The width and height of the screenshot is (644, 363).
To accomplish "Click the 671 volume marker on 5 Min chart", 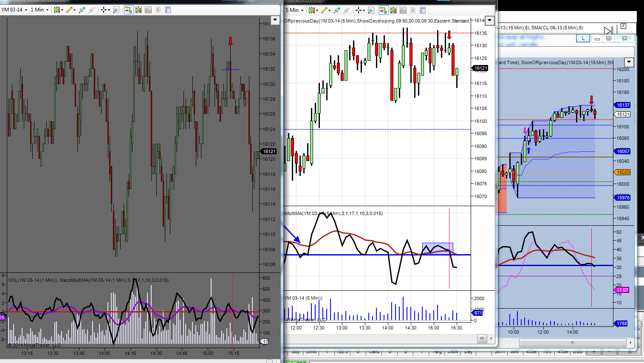I will tap(477, 313).
